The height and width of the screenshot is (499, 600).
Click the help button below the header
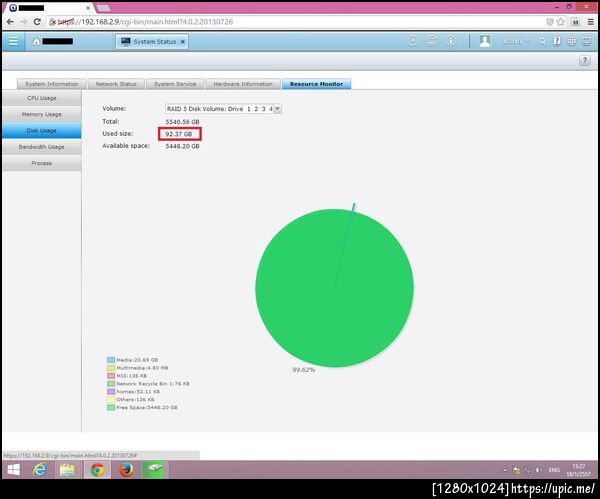(585, 60)
